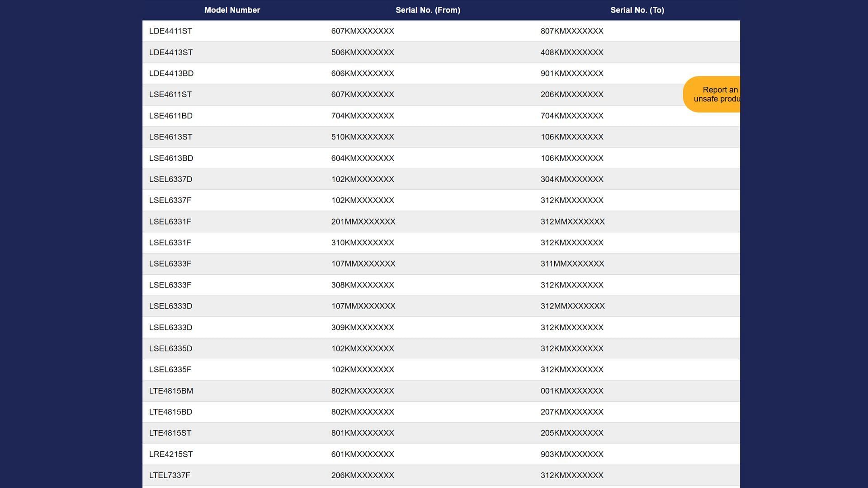This screenshot has height=488, width=868.
Task: Click serial to 704KMXXXXXXX for LSE4611BD
Action: click(x=572, y=116)
